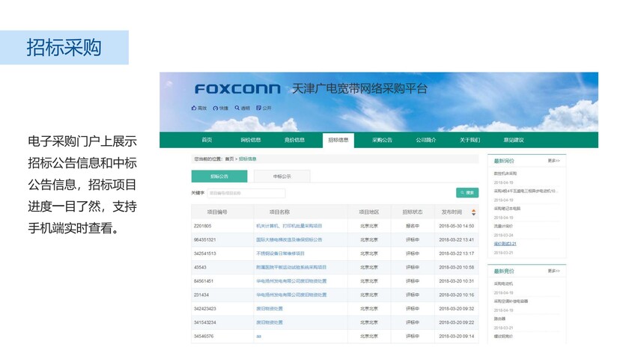Click 更多>> in the 最新询价 panel
Image resolution: width=644 pixels, height=362 pixels.
553,161
